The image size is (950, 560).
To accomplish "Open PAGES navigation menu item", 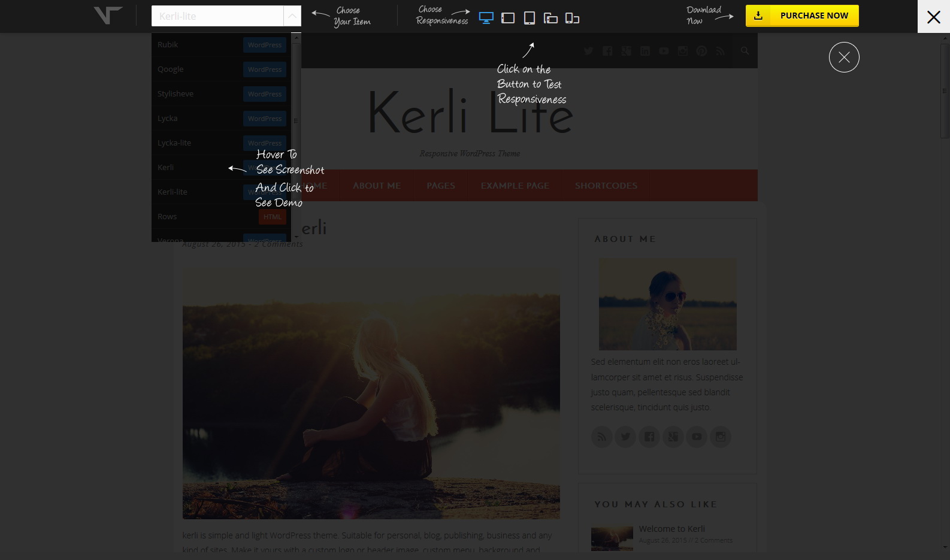I will (441, 186).
